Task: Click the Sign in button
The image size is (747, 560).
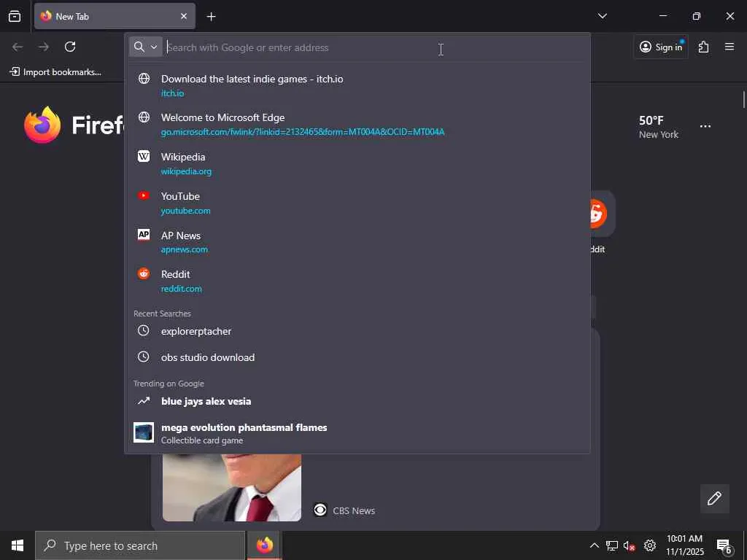Action: [x=661, y=47]
